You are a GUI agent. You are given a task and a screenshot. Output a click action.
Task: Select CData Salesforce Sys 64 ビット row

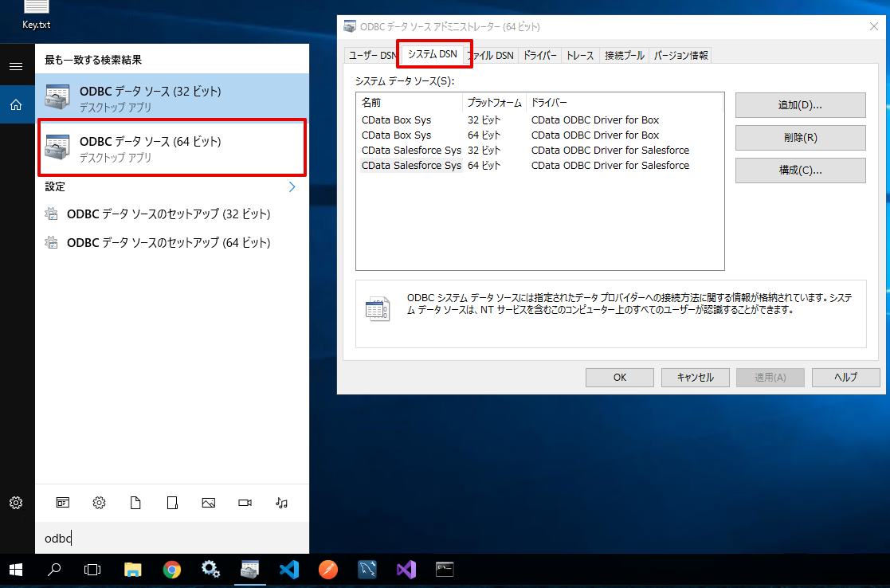[539, 165]
